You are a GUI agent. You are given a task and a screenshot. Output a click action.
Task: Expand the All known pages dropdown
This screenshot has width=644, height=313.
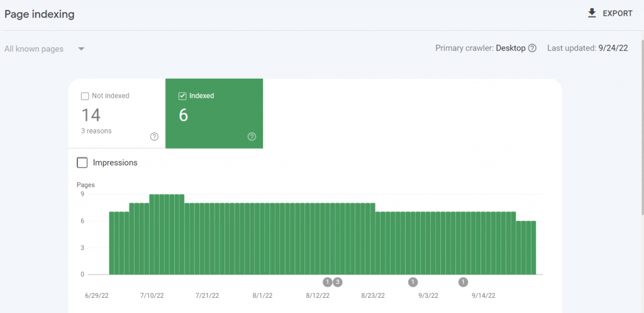34,48
